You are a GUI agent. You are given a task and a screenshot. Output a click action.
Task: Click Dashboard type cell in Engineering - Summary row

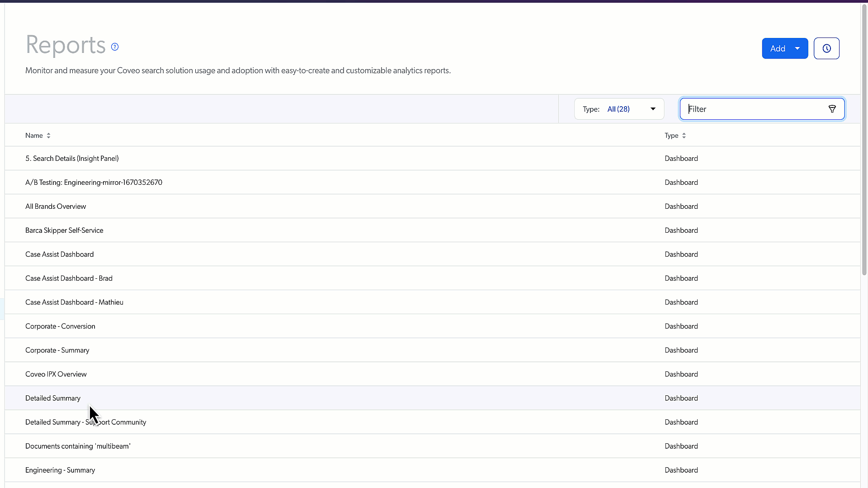coord(681,470)
